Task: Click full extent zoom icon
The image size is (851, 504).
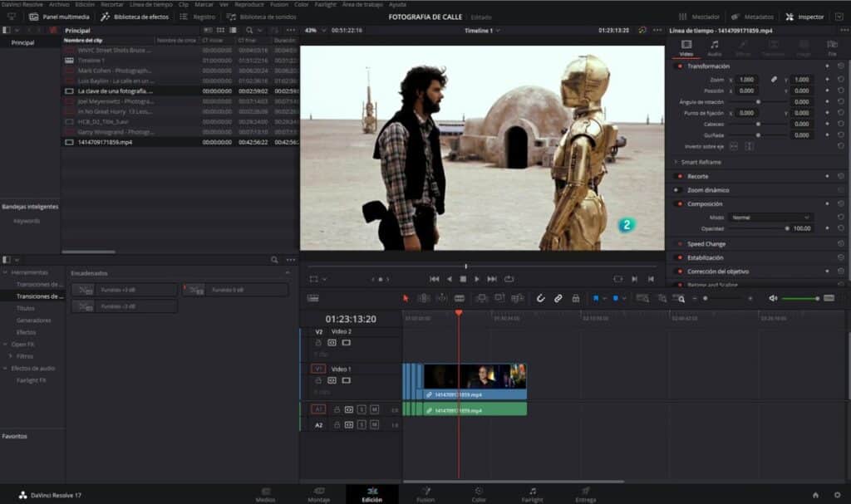Action: [642, 298]
